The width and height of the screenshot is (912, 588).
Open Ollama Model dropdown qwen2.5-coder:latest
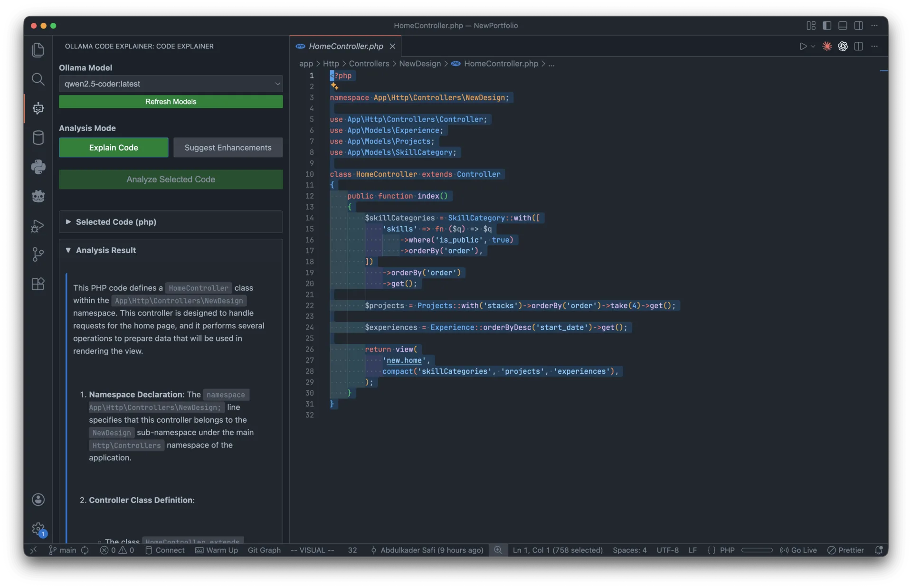171,84
